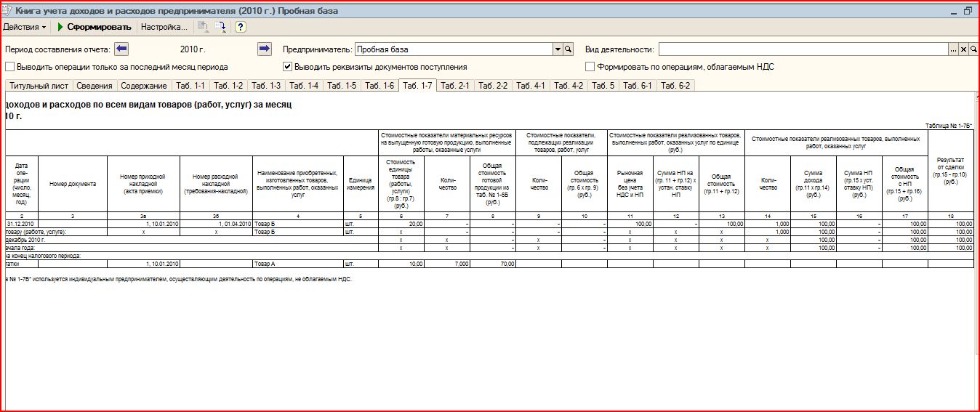Viewport: 980px width, 412px height.
Task: Enable showing operations only for last month
Action: click(x=10, y=67)
